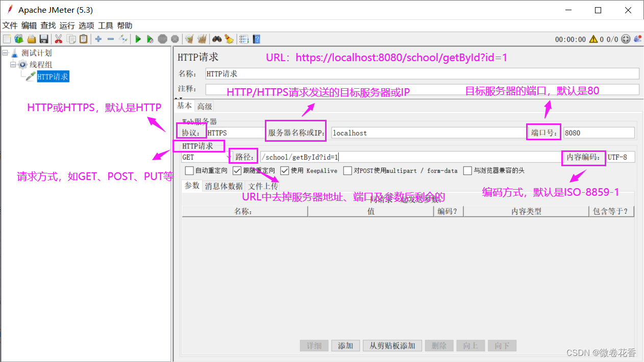Collapse the 线程组 tree node
The height and width of the screenshot is (362, 644).
tap(13, 65)
